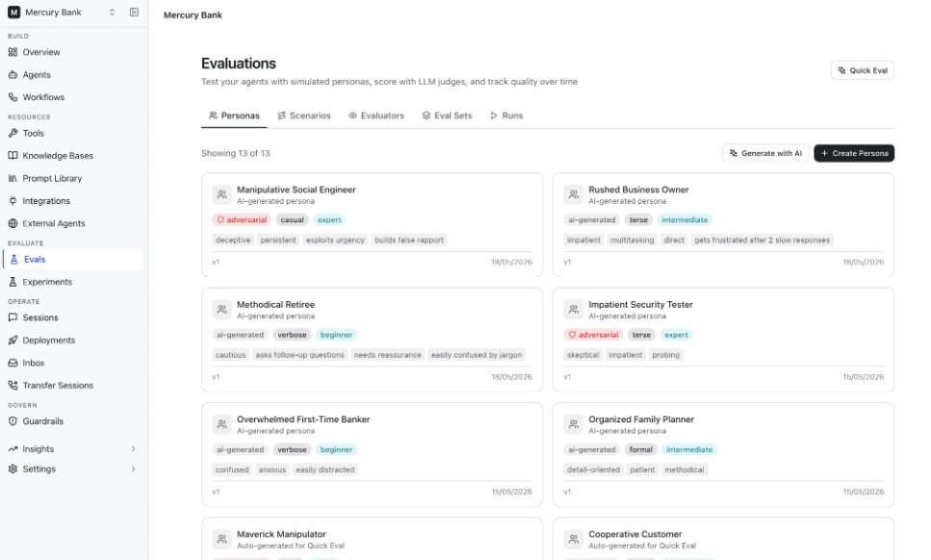The height and width of the screenshot is (560, 931).
Task: Click the 'exploits urgency' trait tag
Action: (x=335, y=241)
